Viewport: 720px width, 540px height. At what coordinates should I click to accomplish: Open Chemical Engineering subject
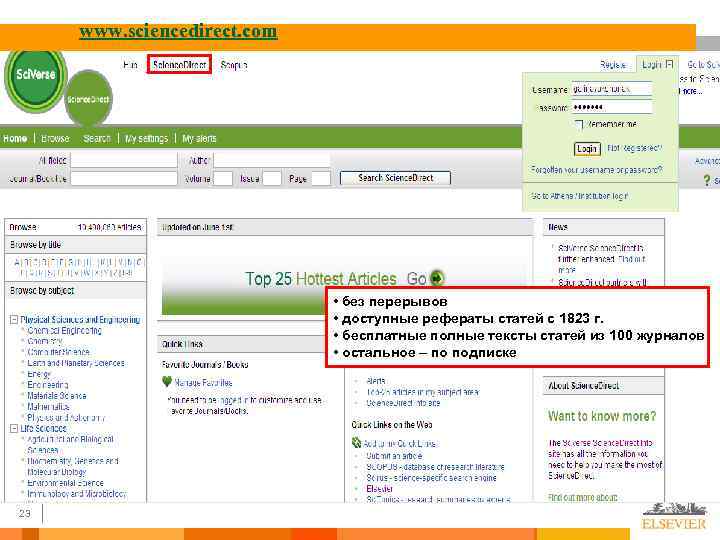(64, 331)
